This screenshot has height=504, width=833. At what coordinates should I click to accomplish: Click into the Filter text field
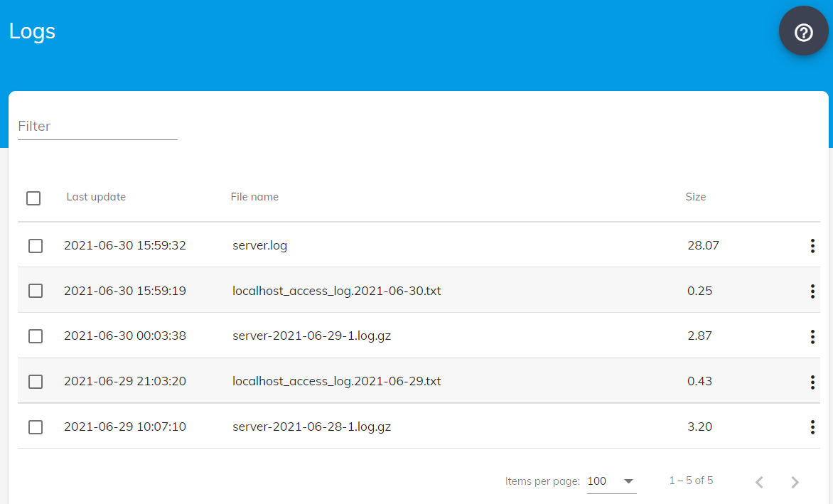97,127
